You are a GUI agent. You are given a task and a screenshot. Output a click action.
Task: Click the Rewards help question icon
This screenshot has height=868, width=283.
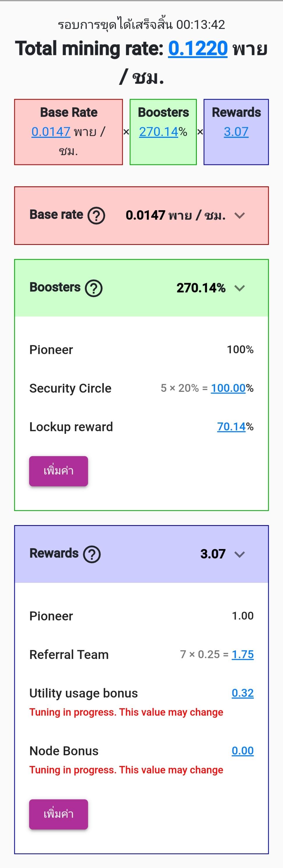point(92,554)
